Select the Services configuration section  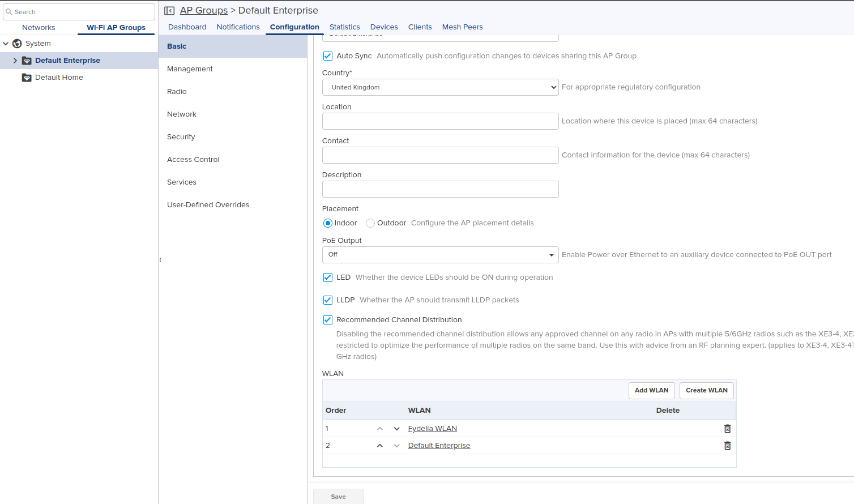(233, 182)
